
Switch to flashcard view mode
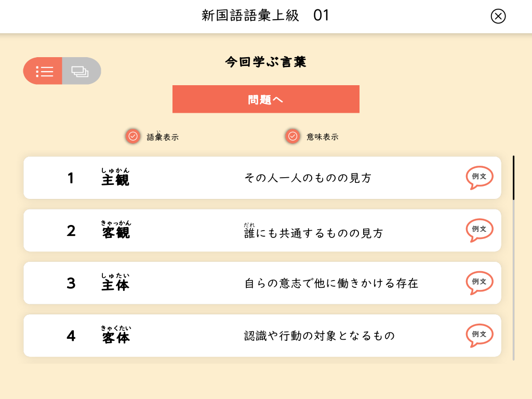[81, 71]
